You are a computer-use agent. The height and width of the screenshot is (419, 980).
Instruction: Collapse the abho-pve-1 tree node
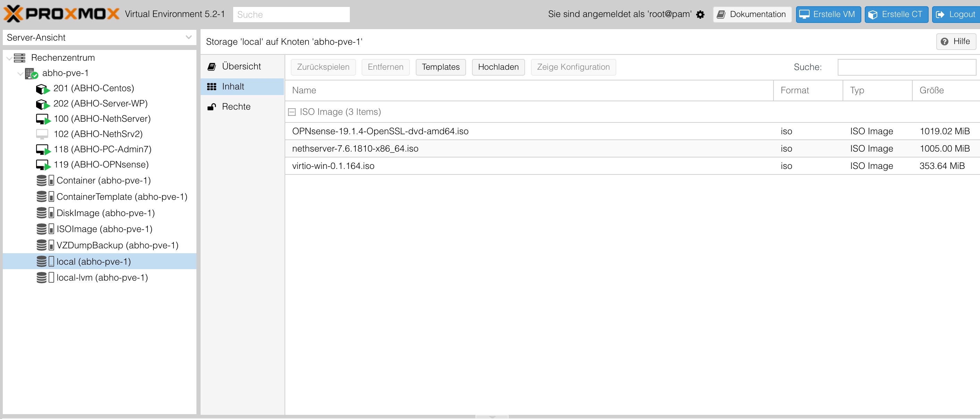tap(20, 74)
